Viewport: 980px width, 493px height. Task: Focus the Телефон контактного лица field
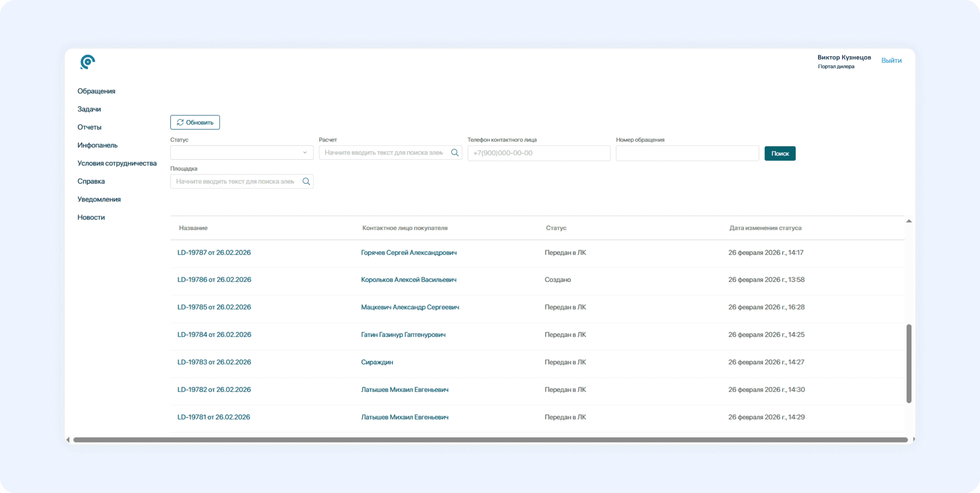point(539,153)
